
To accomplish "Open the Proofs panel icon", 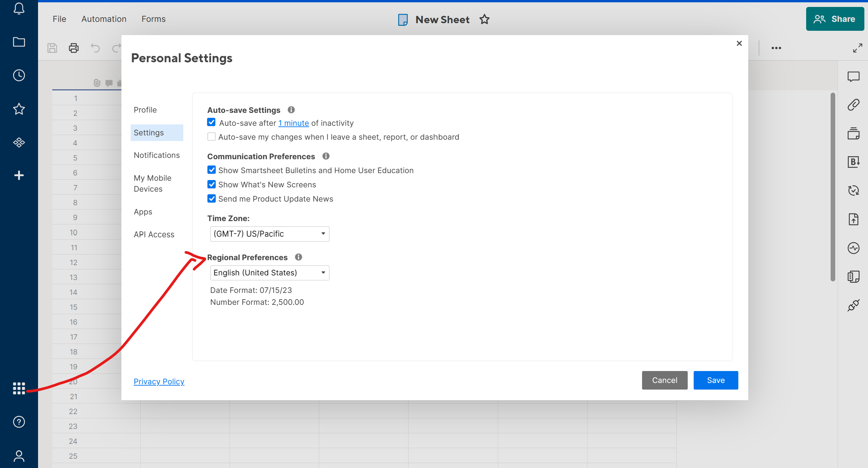I will (x=853, y=133).
